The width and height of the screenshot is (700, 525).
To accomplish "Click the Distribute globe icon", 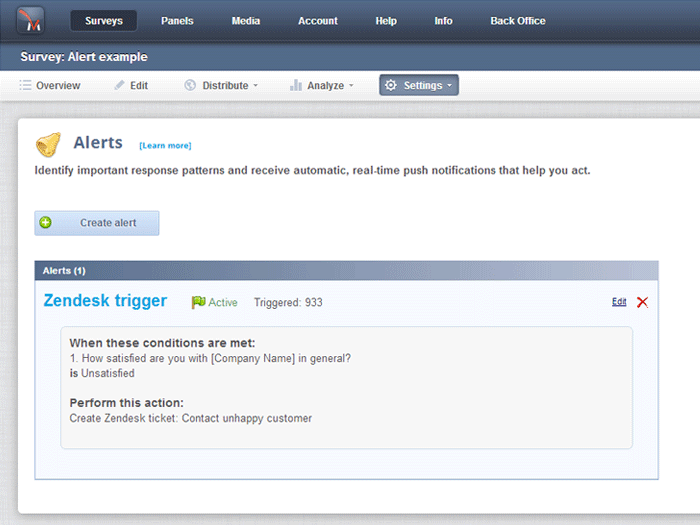I will point(190,86).
